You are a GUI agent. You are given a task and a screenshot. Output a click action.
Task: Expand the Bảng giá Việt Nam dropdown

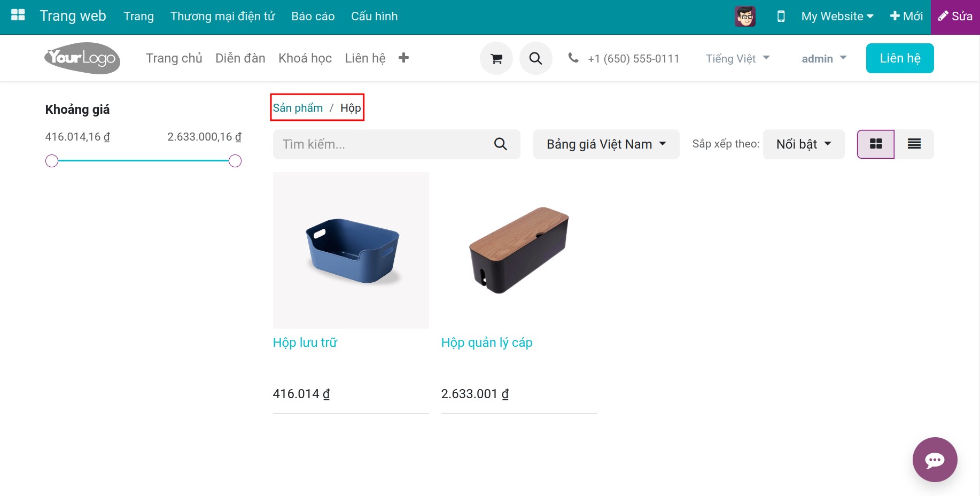[x=606, y=144]
